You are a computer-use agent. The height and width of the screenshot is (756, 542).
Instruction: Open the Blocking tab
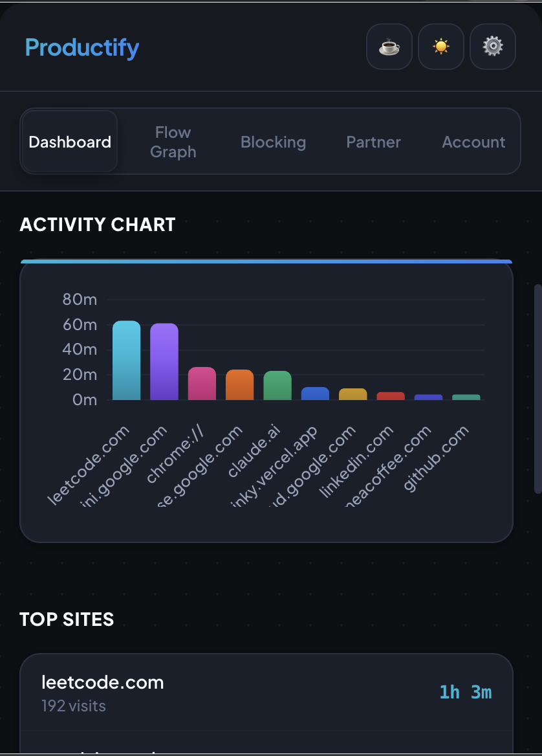pyautogui.click(x=273, y=142)
